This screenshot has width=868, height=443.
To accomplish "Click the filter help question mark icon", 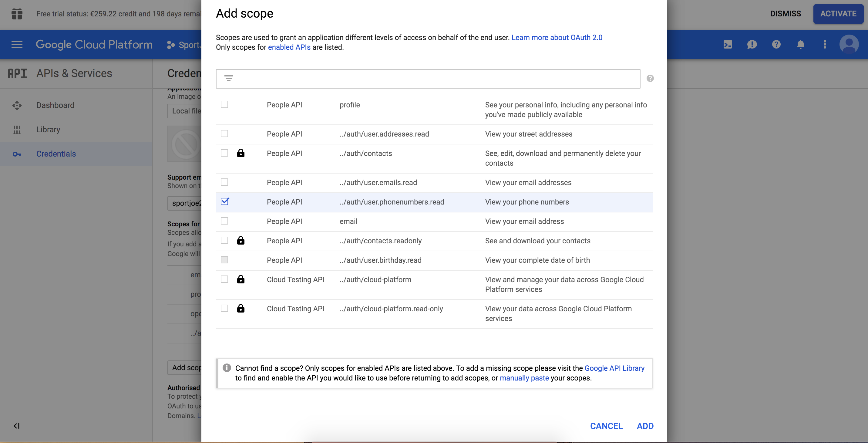I will [x=650, y=79].
